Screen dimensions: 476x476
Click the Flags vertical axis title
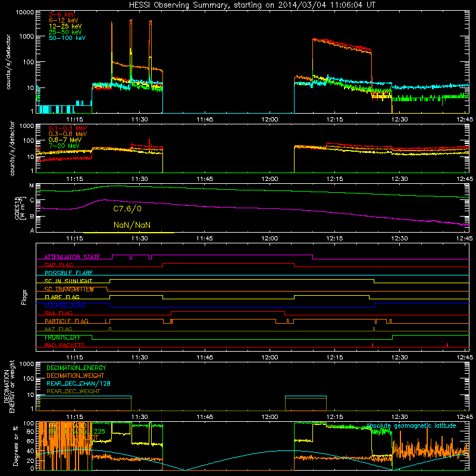(24, 297)
